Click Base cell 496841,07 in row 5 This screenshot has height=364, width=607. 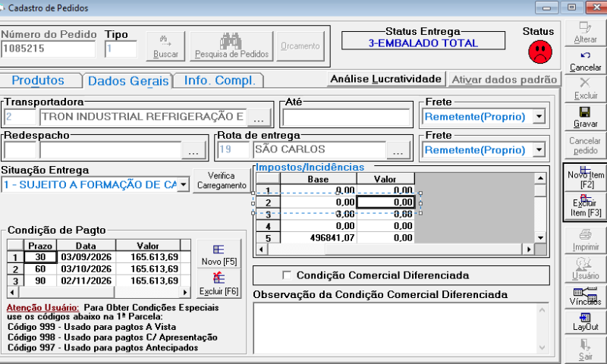click(x=318, y=237)
